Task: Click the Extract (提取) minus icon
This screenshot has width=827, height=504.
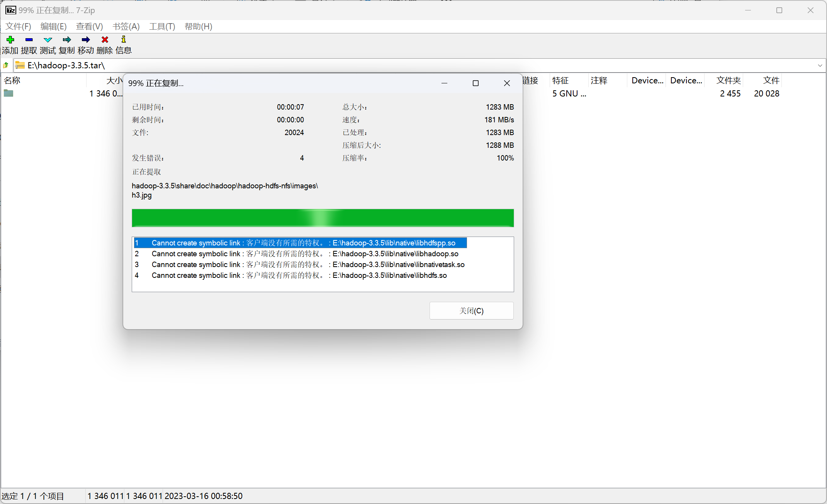Action: [x=29, y=40]
